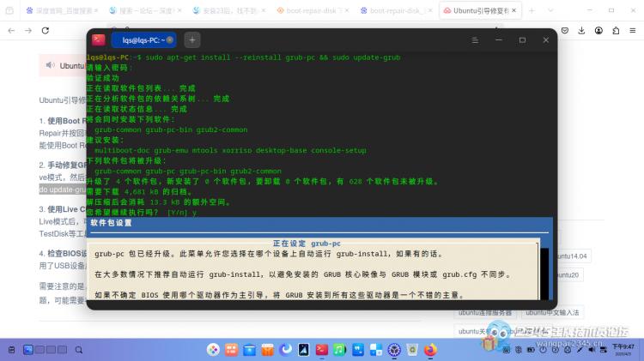Open the terminal hamburger menu
The width and height of the screenshot is (644, 361).
point(475,40)
